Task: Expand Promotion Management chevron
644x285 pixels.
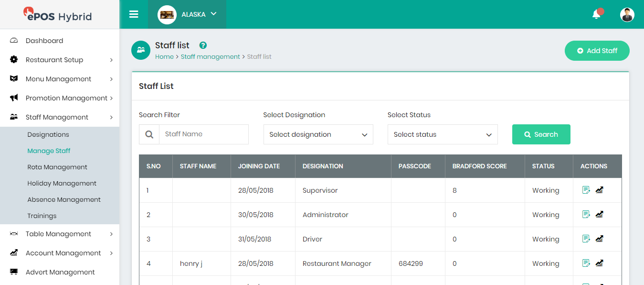Action: coord(111,98)
